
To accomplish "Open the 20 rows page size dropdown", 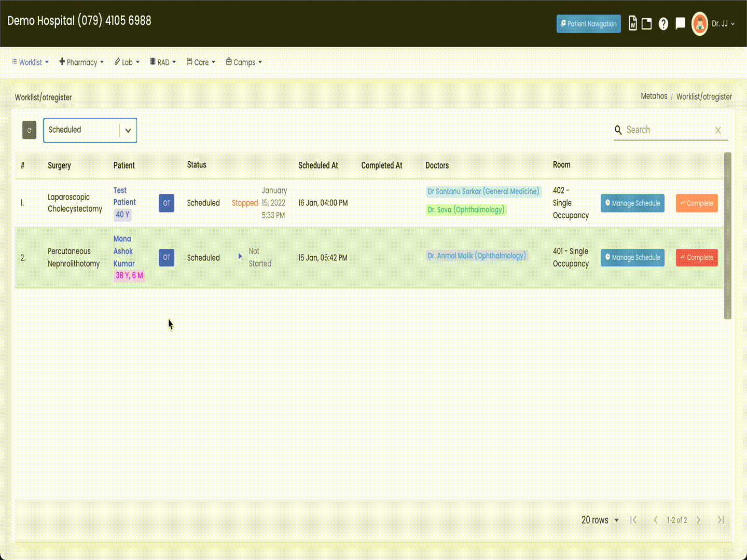I will [600, 520].
